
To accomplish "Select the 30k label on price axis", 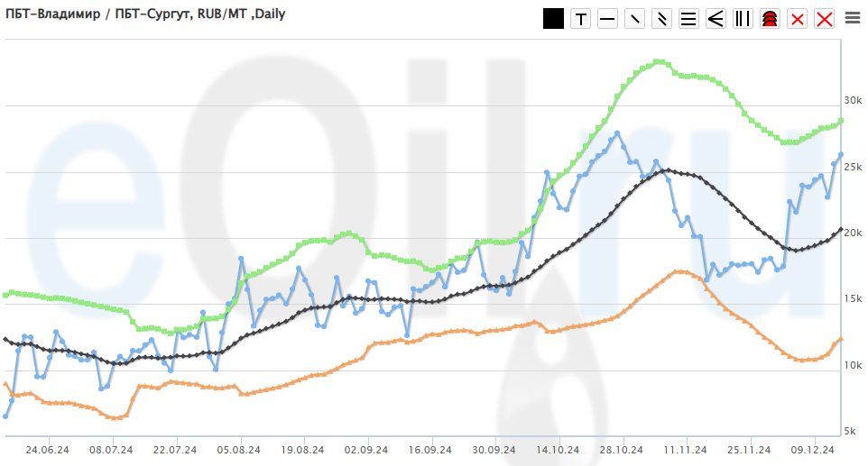I will pyautogui.click(x=854, y=100).
